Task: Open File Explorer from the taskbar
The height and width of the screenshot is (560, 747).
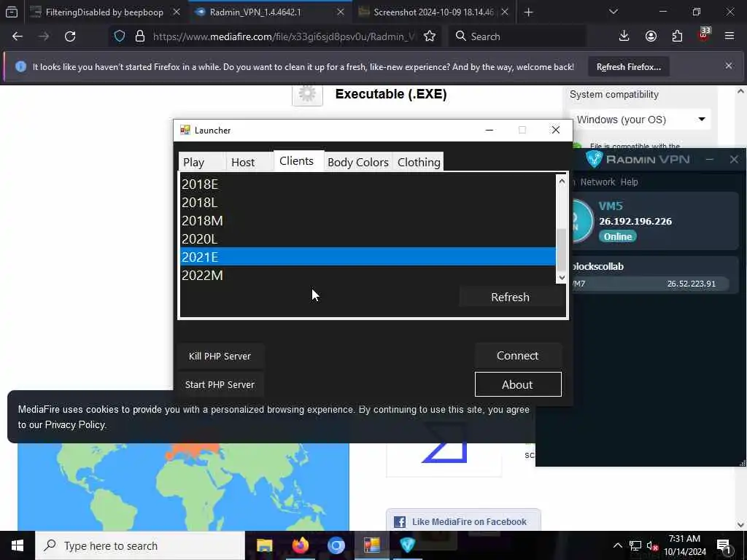Action: point(264,545)
